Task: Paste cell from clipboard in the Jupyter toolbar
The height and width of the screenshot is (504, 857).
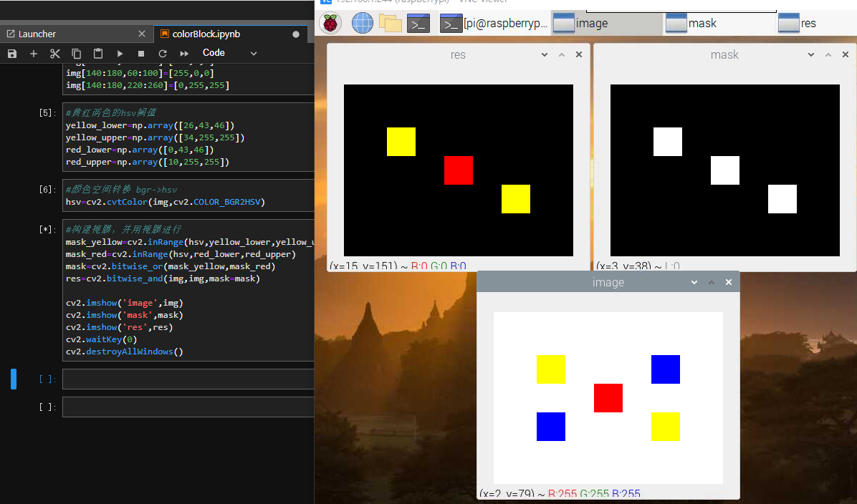Action: [x=98, y=54]
